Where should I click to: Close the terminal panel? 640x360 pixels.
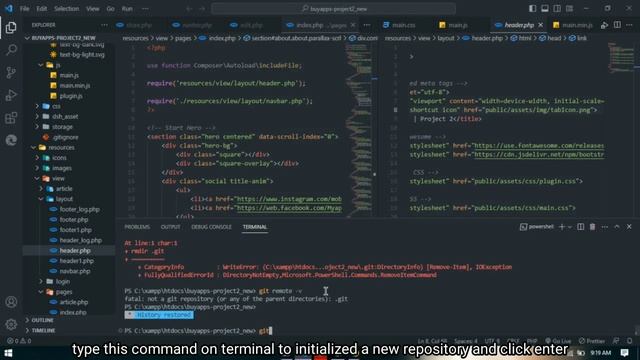point(629,227)
